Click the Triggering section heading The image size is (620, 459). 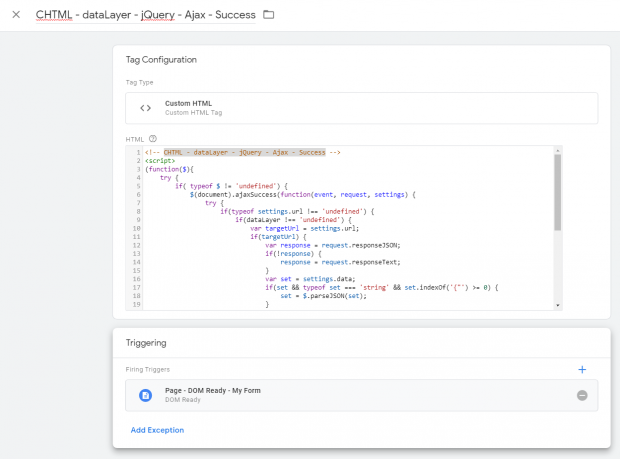(x=145, y=341)
